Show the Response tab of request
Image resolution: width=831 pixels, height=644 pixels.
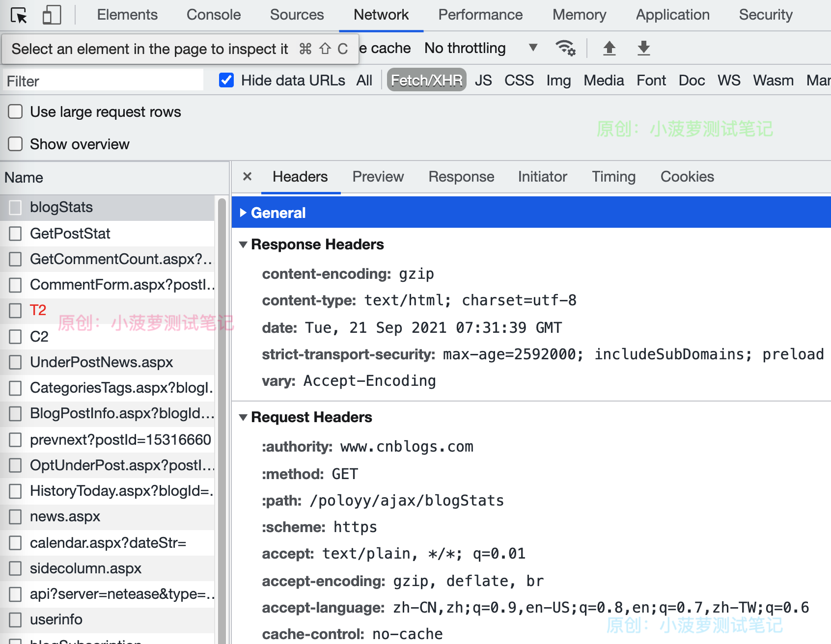461,177
